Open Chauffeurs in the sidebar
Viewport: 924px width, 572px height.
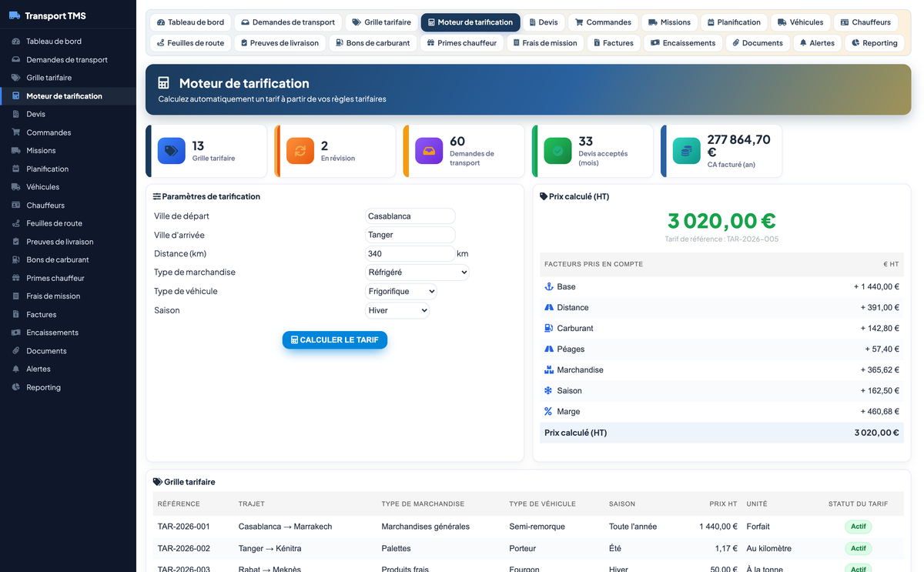pyautogui.click(x=68, y=206)
